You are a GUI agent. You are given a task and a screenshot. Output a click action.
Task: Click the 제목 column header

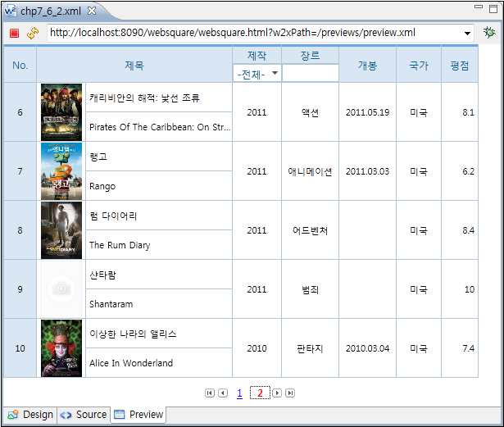point(134,66)
